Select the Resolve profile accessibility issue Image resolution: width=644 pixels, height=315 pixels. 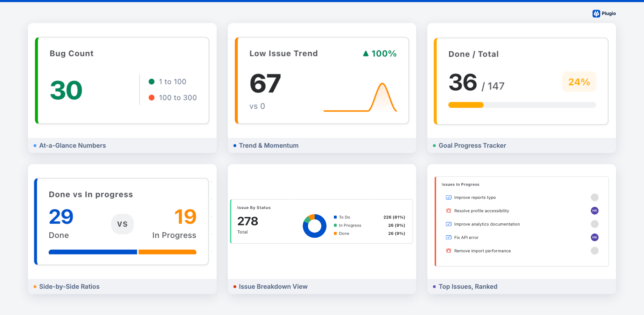click(482, 211)
